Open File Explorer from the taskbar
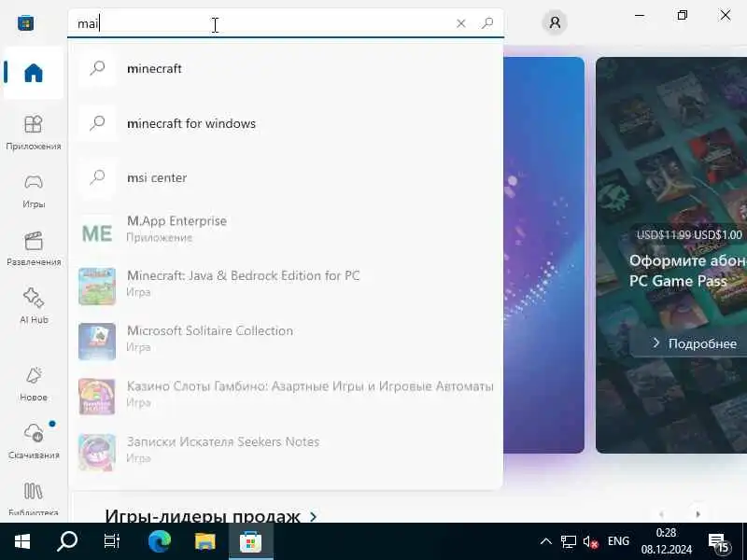The width and height of the screenshot is (747, 560). [204, 541]
